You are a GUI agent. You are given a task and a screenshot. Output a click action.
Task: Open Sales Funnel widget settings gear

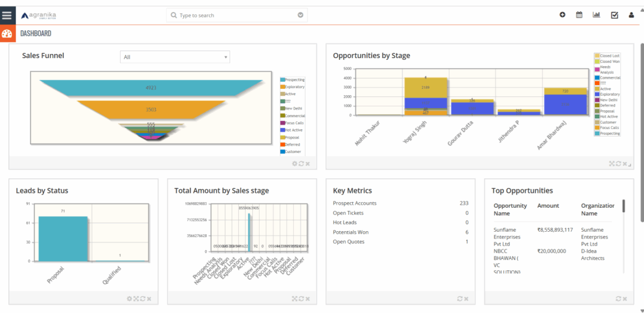294,164
